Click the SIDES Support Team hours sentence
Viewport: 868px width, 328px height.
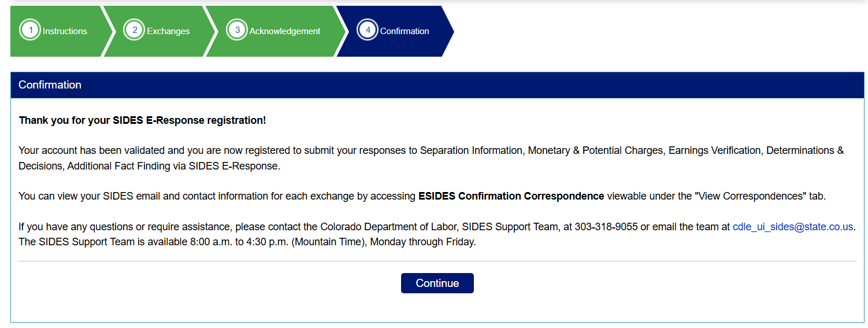tap(247, 242)
